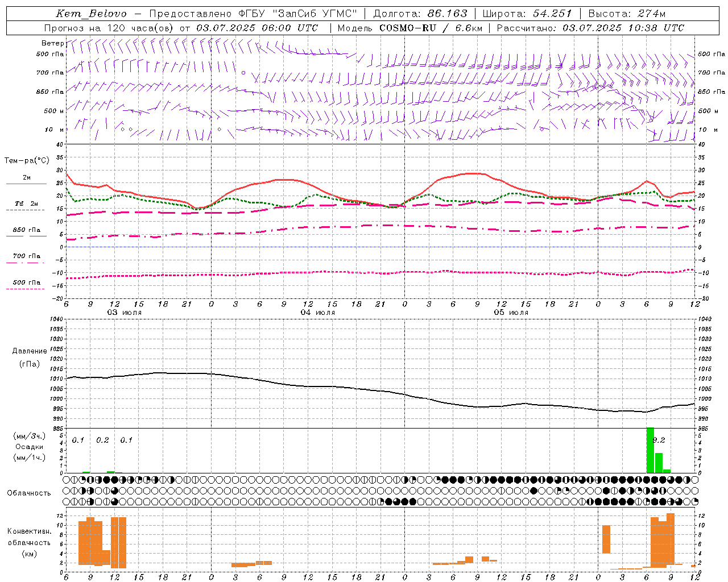Select the (гПа) unit under Давление

(30, 364)
